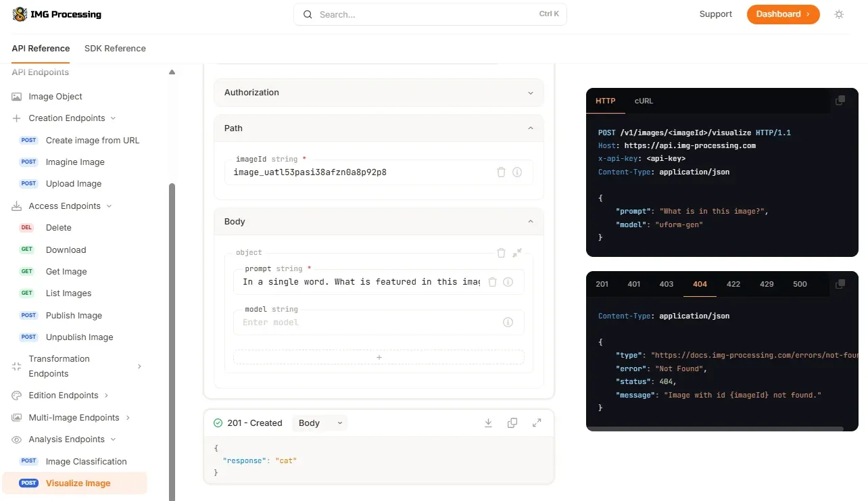Expand Transformation Endpoints in sidebar
The image size is (868, 501).
click(x=139, y=366)
